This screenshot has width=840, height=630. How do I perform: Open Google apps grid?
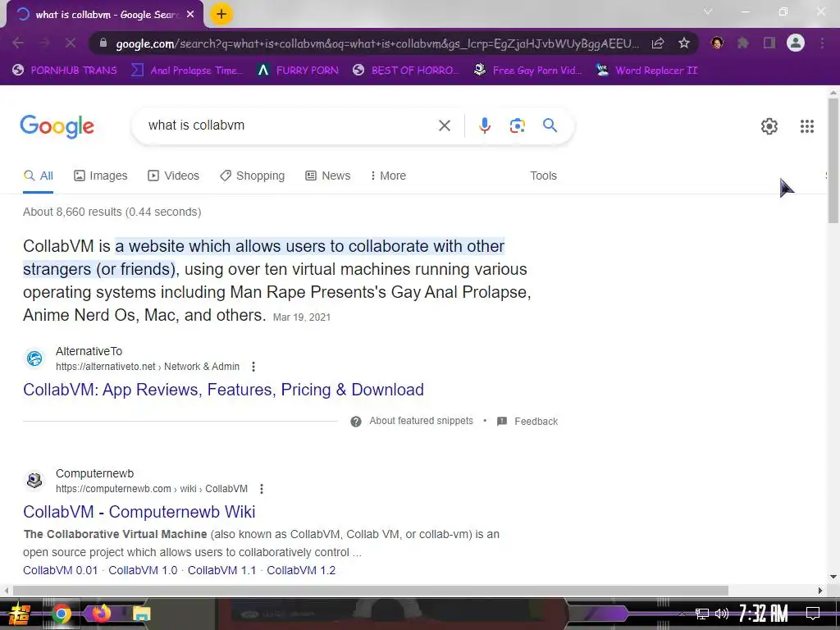pos(807,126)
